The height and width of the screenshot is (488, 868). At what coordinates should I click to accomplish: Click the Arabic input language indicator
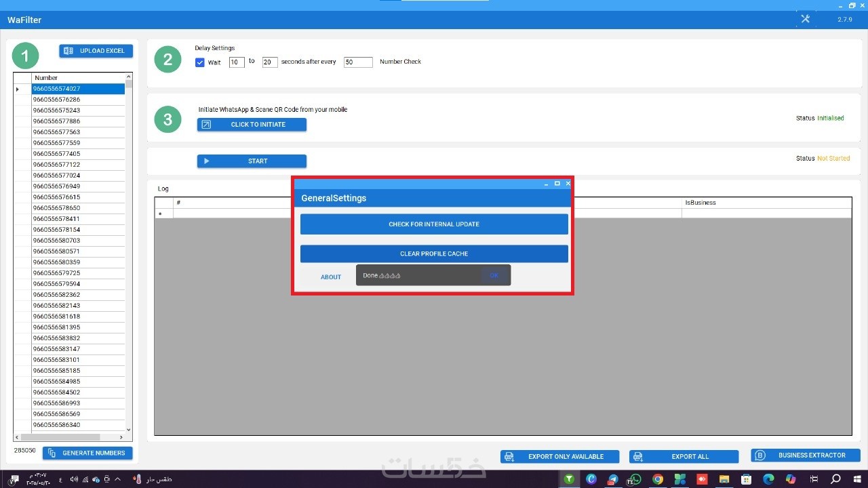[60, 480]
